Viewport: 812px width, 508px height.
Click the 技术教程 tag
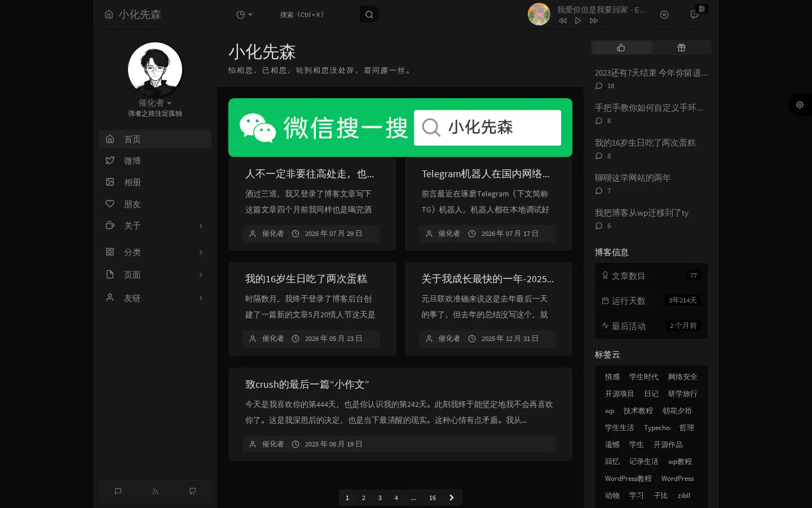pyautogui.click(x=638, y=411)
